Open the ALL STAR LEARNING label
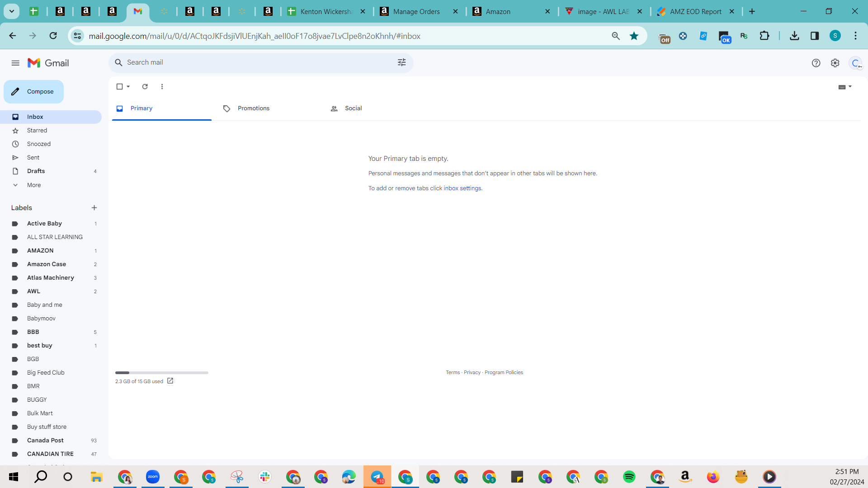 (x=51, y=237)
